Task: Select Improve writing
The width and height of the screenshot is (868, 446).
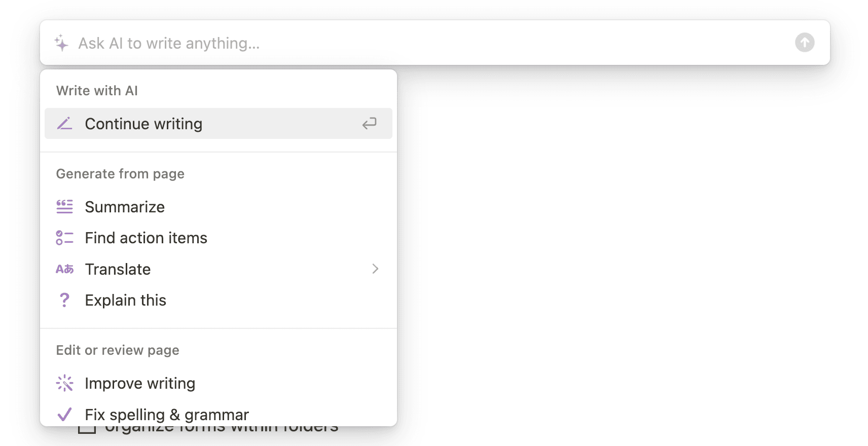Action: tap(219, 383)
